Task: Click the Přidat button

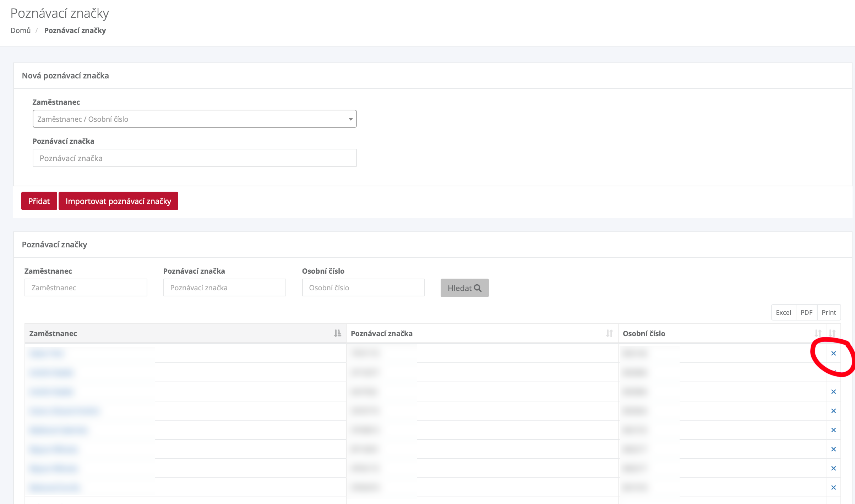Action: point(39,201)
